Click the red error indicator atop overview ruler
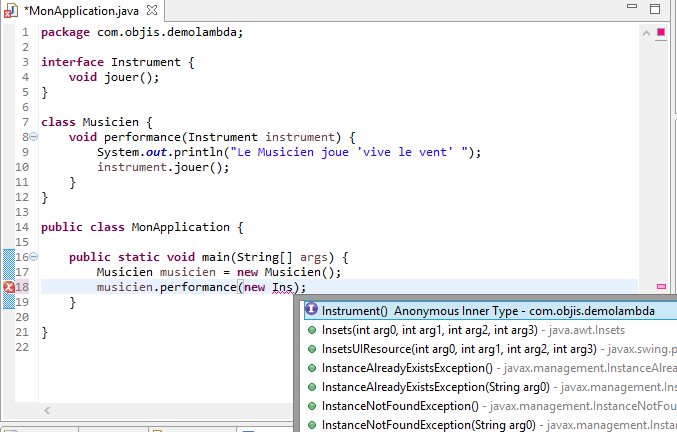This screenshot has width=677, height=432. (x=661, y=31)
